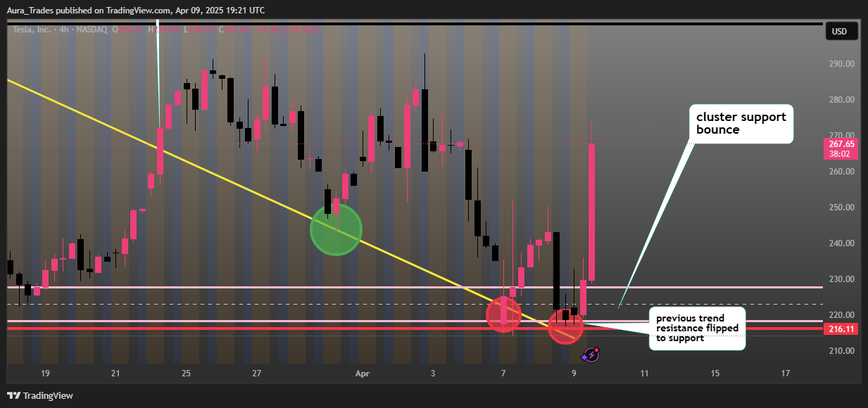
Task: Click the NASDAQ exchange label
Action: click(93, 30)
